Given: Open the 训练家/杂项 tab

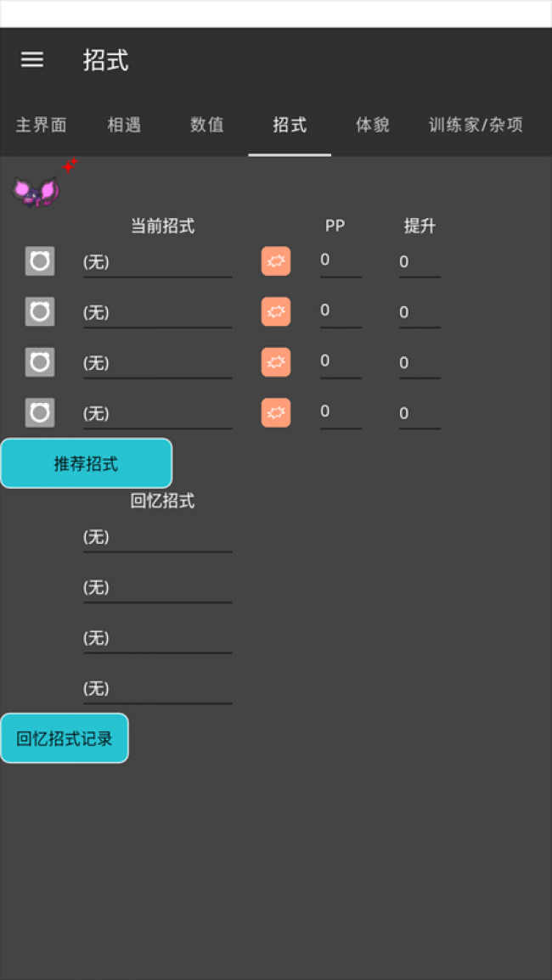Looking at the screenshot, I should click(476, 125).
